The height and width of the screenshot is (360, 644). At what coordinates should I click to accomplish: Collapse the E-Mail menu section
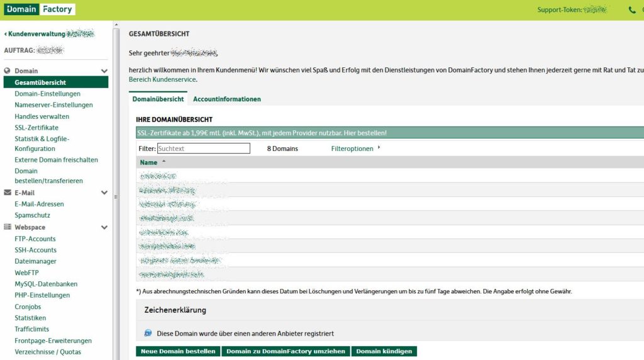coord(104,193)
